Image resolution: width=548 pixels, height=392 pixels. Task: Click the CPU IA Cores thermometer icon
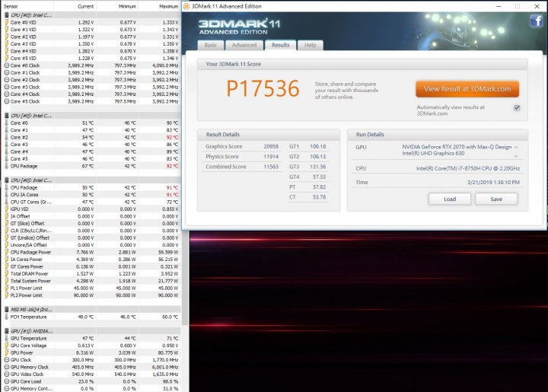pos(6,195)
